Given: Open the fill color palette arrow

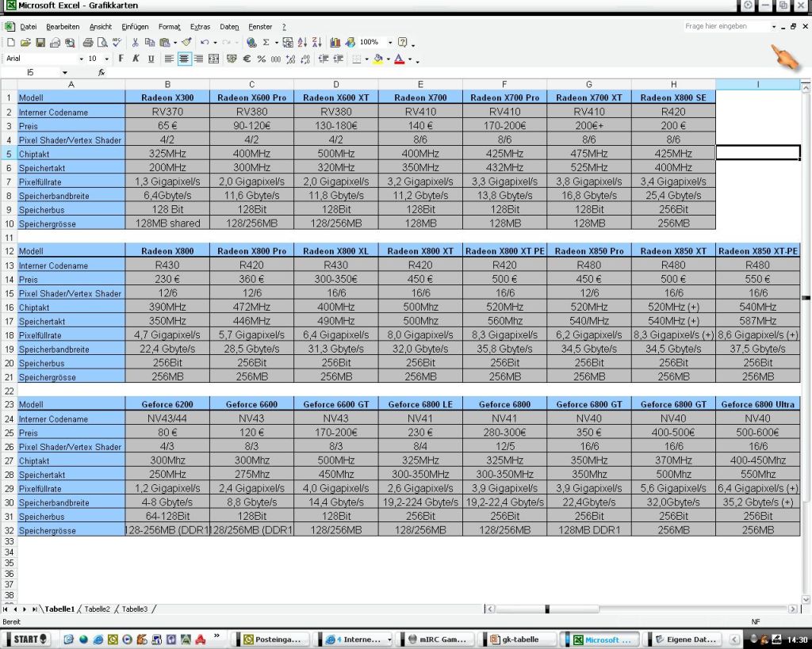Looking at the screenshot, I should 388,59.
